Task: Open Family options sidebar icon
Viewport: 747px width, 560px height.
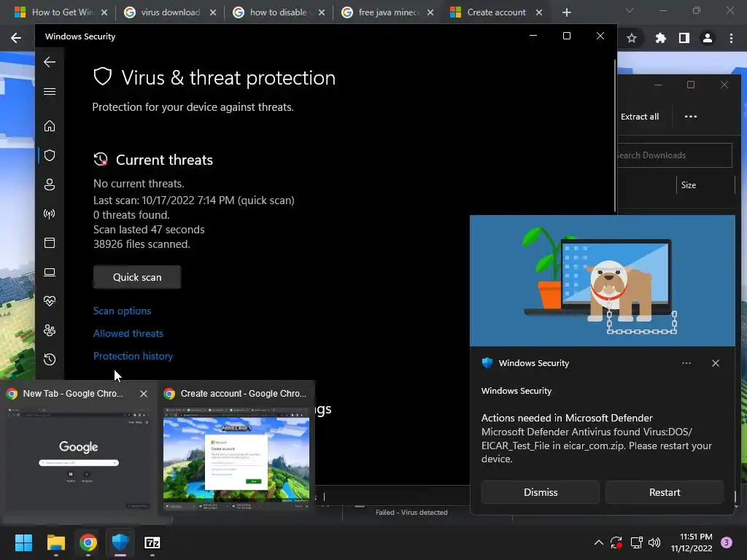Action: tap(50, 330)
